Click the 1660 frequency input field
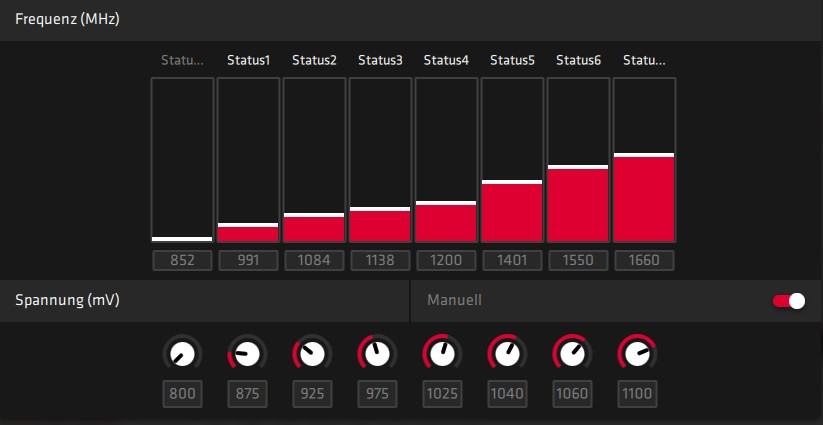The width and height of the screenshot is (823, 425). [x=644, y=260]
